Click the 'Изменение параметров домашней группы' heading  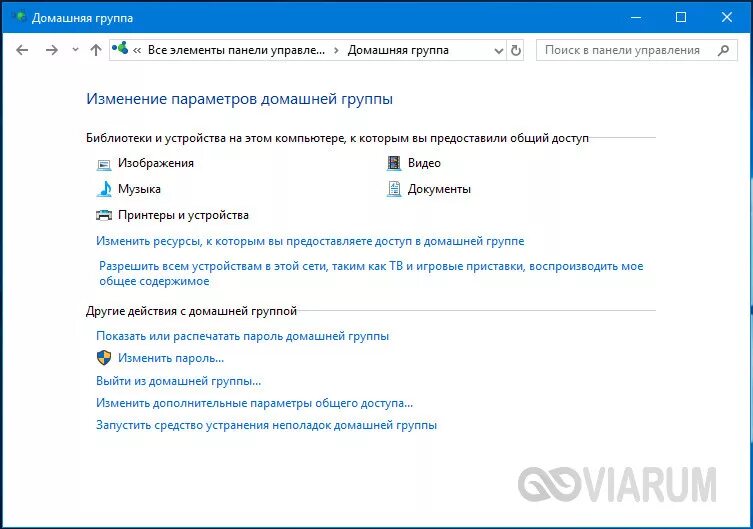[240, 99]
